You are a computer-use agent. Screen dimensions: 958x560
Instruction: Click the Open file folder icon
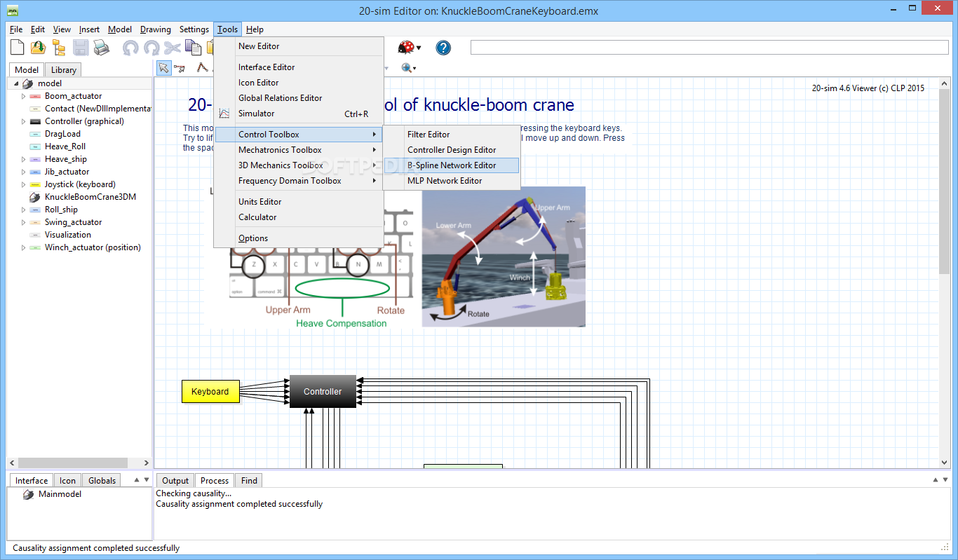38,48
